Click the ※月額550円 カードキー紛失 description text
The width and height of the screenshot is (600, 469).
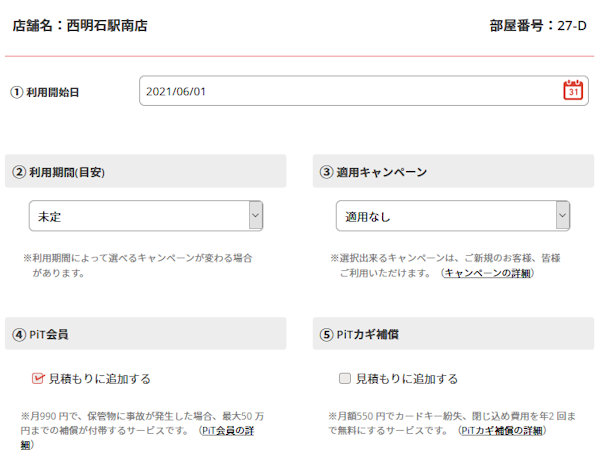[452, 423]
